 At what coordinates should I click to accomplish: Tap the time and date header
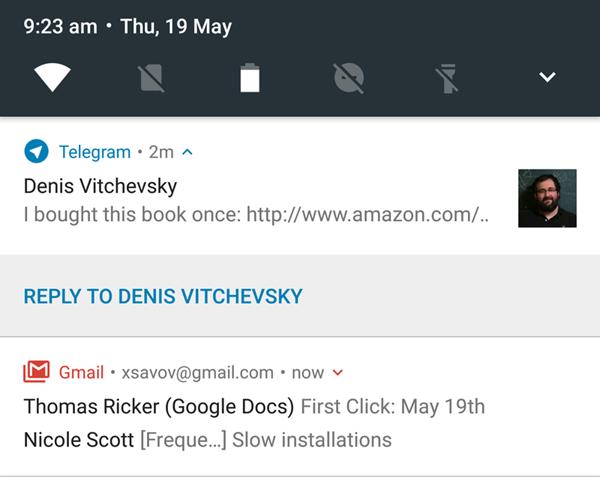pyautogui.click(x=128, y=27)
